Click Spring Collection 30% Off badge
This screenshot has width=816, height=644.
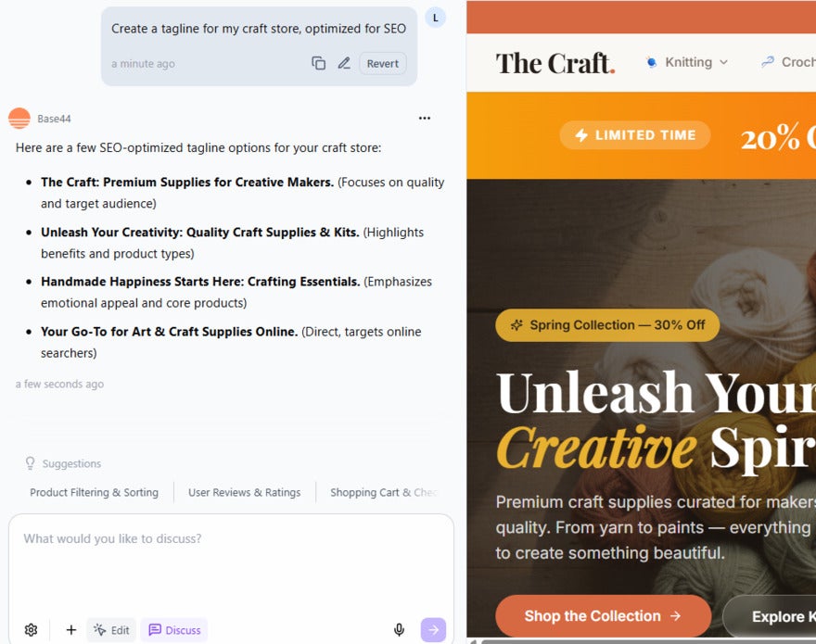click(x=607, y=325)
